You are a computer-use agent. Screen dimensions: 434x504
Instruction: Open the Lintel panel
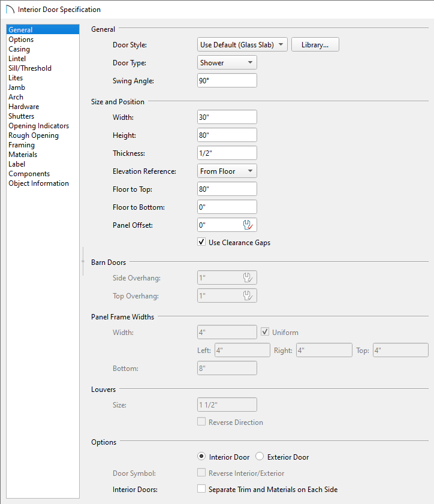[43, 59]
